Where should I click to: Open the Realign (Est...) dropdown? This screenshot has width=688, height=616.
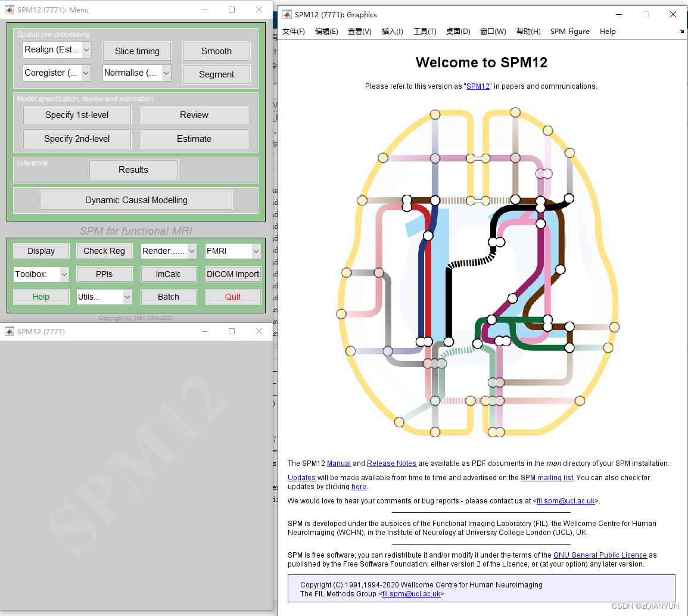pyautogui.click(x=57, y=50)
